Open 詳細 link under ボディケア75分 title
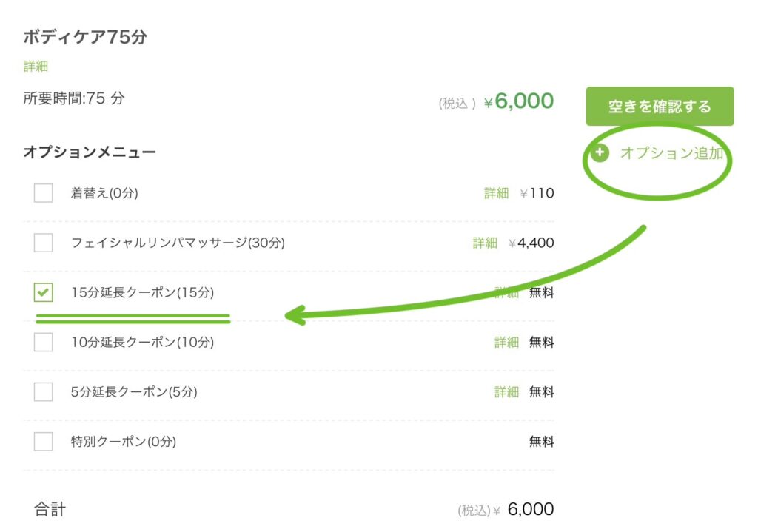The image size is (758, 532). (36, 67)
